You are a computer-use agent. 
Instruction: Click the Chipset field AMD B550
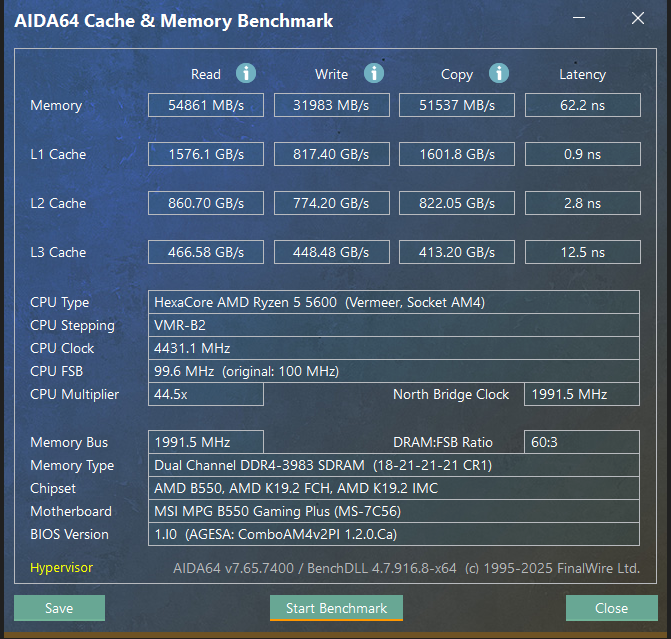pos(394,488)
